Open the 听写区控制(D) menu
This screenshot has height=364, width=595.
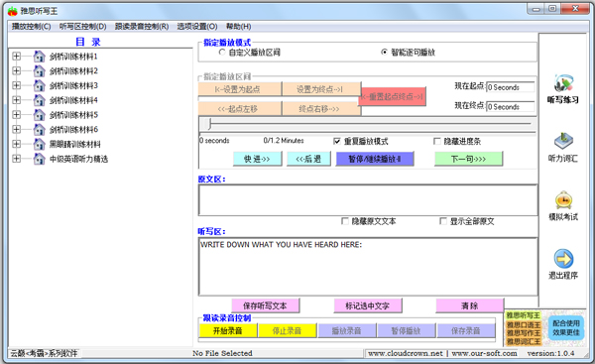click(82, 27)
